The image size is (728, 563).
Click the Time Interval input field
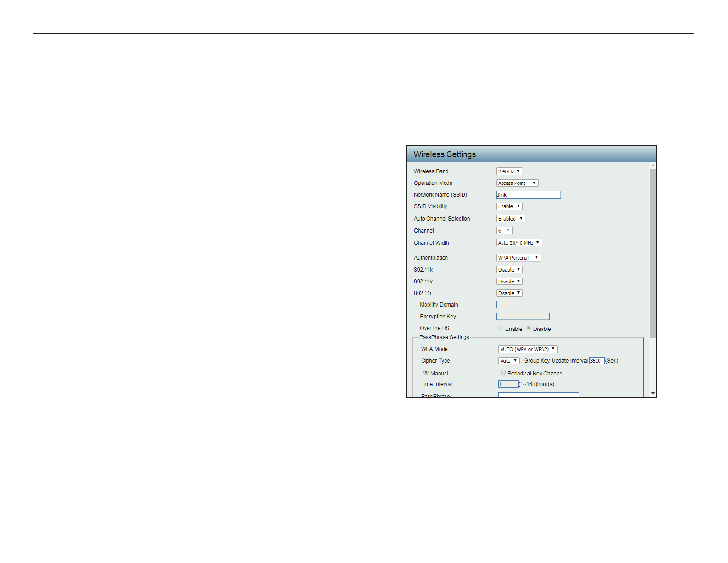pyautogui.click(x=508, y=384)
